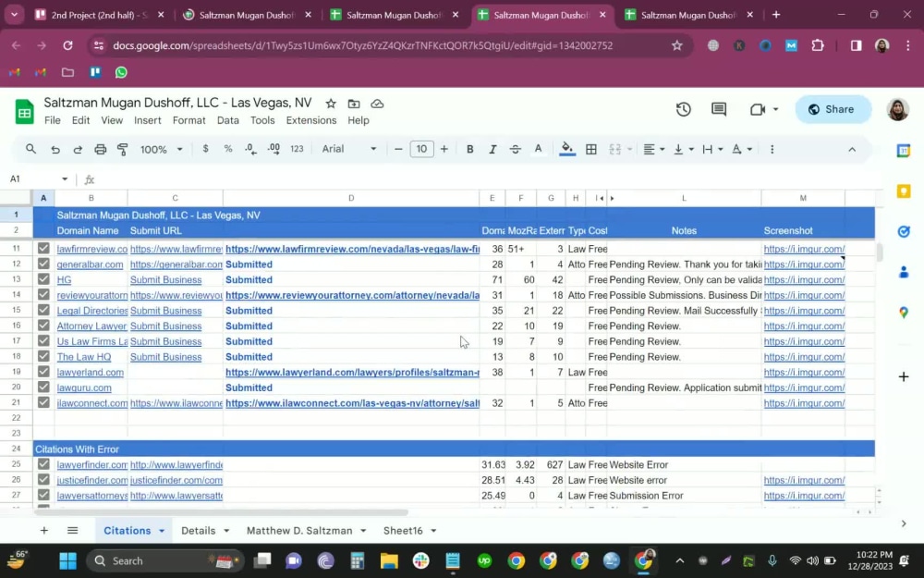Print the spreadsheet via printer icon

click(x=100, y=149)
